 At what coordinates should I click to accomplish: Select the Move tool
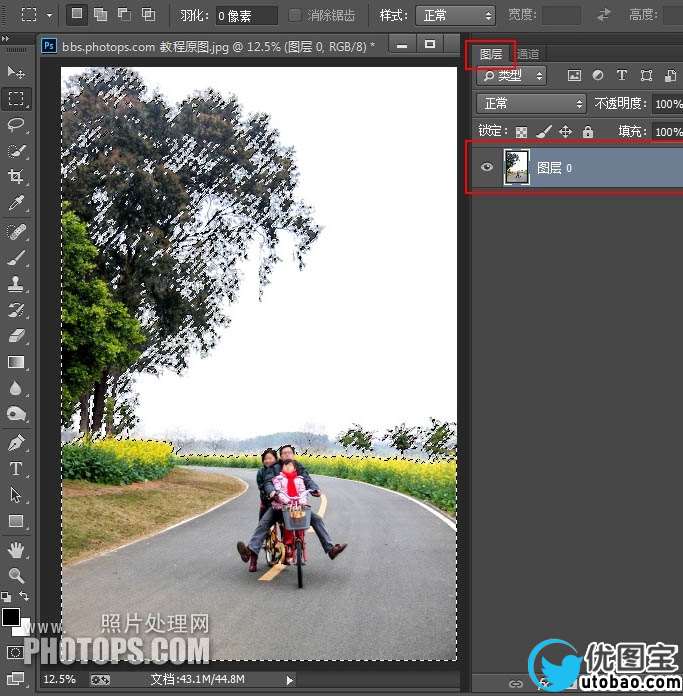(16, 72)
